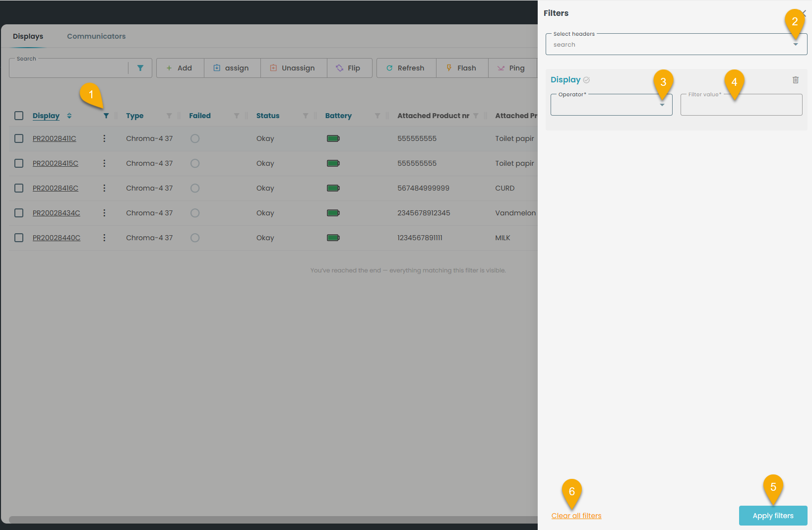Open display link PR20028416C
Viewport: 812px width, 530px height.
[x=56, y=188]
